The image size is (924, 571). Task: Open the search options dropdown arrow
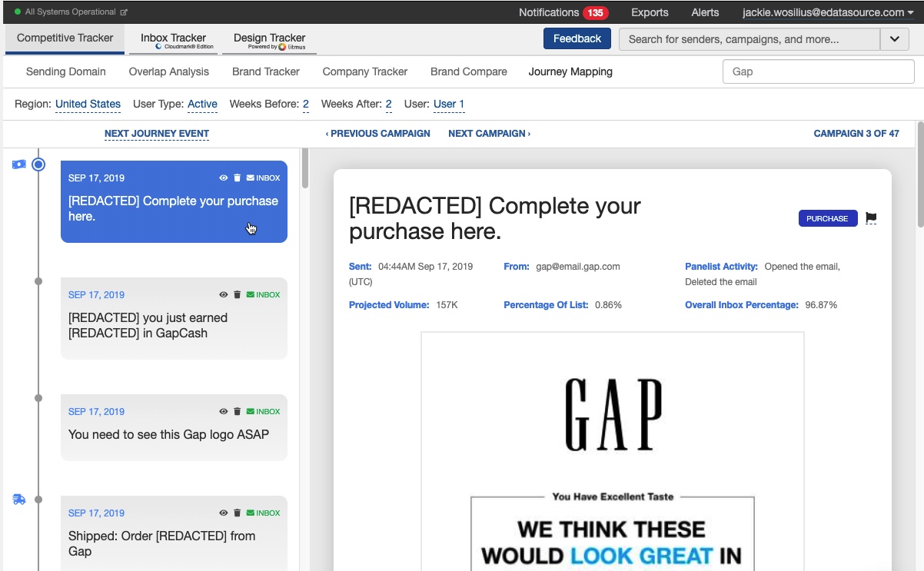click(x=895, y=39)
